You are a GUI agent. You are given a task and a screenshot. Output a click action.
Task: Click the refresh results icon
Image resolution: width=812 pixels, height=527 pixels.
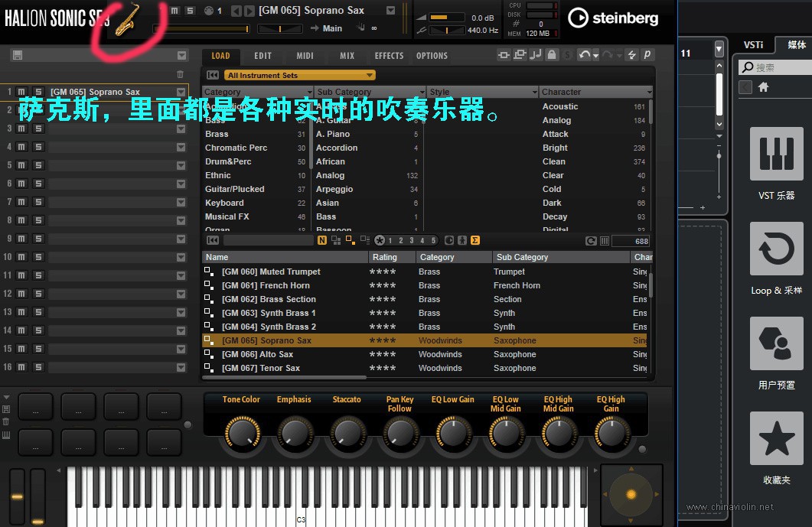[x=591, y=241]
